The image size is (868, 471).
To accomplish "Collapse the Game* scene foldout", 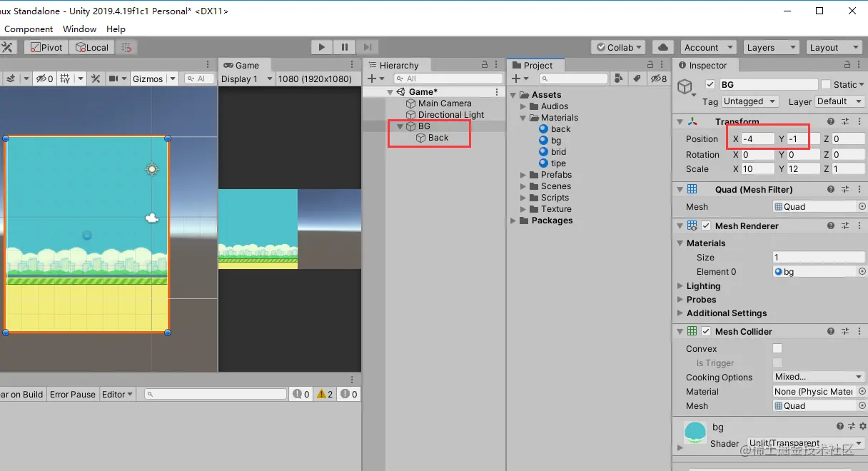I will pyautogui.click(x=390, y=92).
